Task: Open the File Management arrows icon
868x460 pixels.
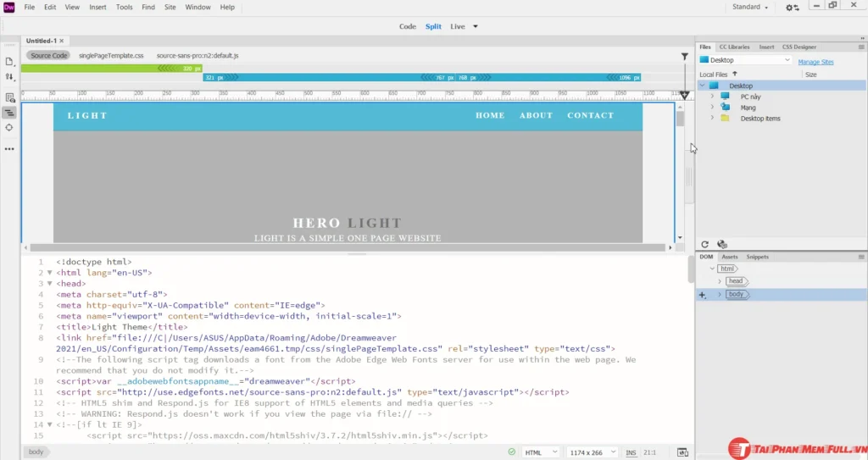Action: coord(9,77)
